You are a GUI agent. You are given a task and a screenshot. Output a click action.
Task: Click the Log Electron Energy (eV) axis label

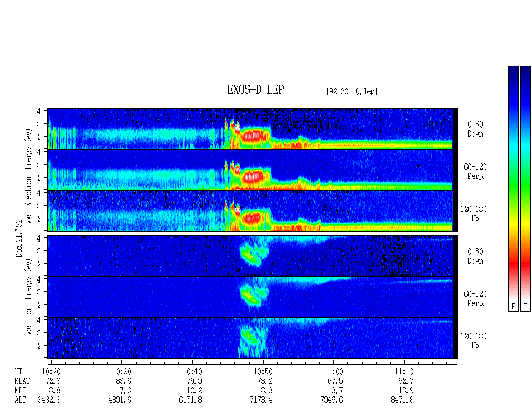click(28, 177)
